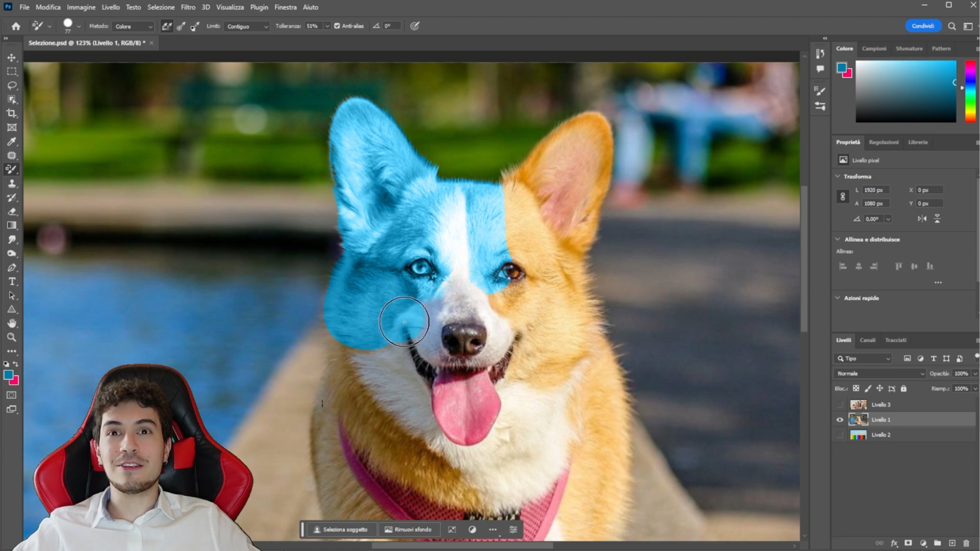The width and height of the screenshot is (980, 551).
Task: Hide the Livello 1 layer
Action: pyautogui.click(x=840, y=420)
